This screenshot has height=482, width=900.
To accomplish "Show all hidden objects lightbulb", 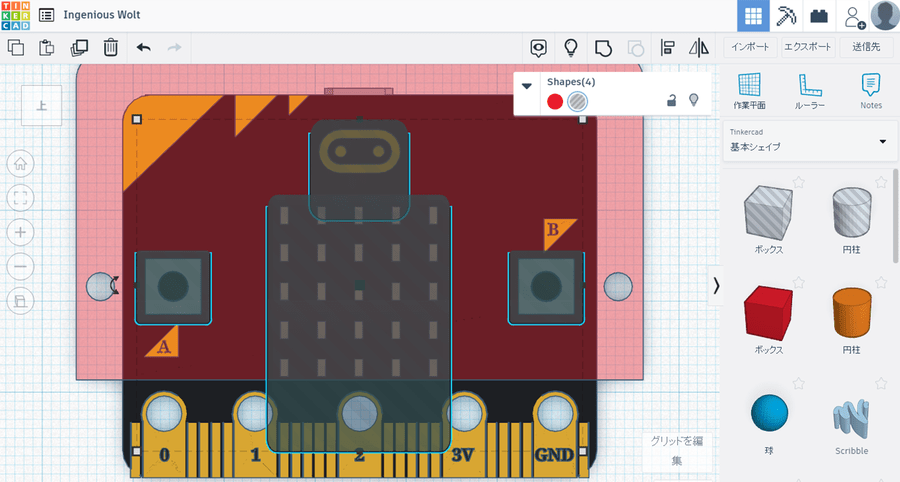I will tap(571, 48).
